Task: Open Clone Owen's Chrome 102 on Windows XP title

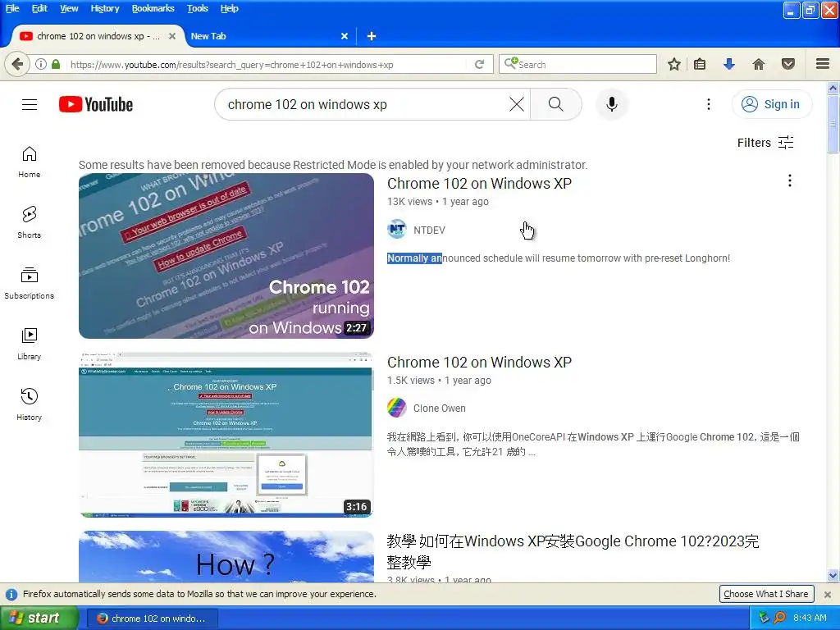Action: (479, 362)
